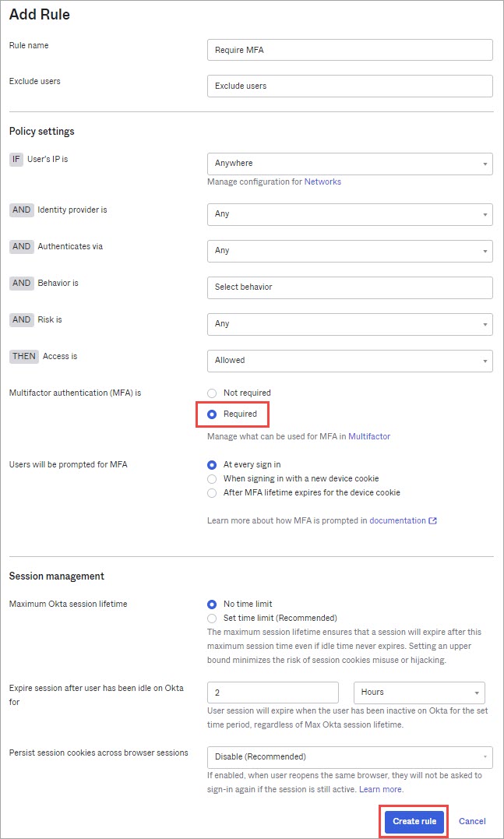This screenshot has width=504, height=839.
Task: Click the external link icon beside documentation
Action: [x=433, y=520]
